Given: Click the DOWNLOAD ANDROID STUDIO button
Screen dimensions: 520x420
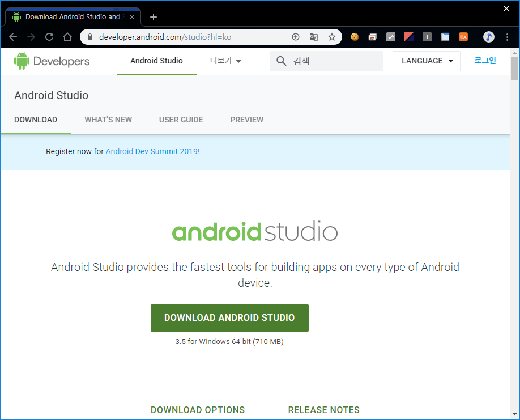Looking at the screenshot, I should 229,318.
